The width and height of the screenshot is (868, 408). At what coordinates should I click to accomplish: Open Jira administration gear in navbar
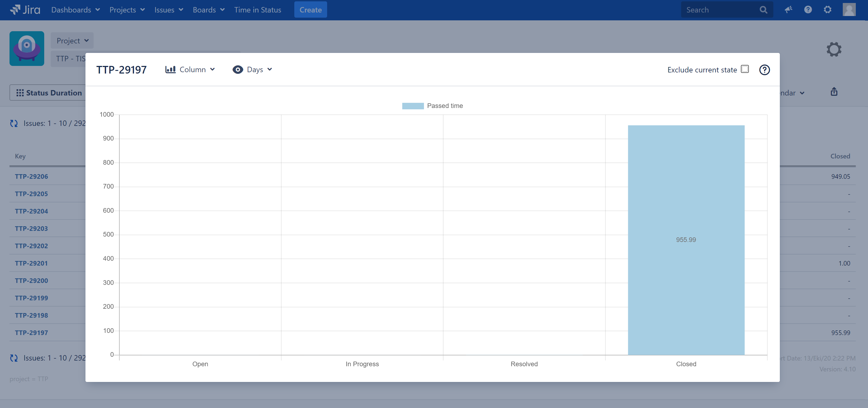click(827, 10)
